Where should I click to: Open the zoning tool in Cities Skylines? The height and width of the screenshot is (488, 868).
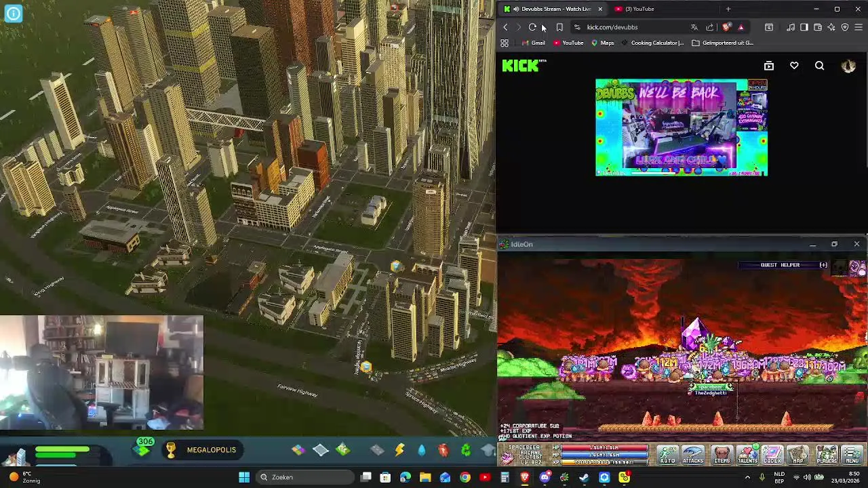tap(298, 449)
